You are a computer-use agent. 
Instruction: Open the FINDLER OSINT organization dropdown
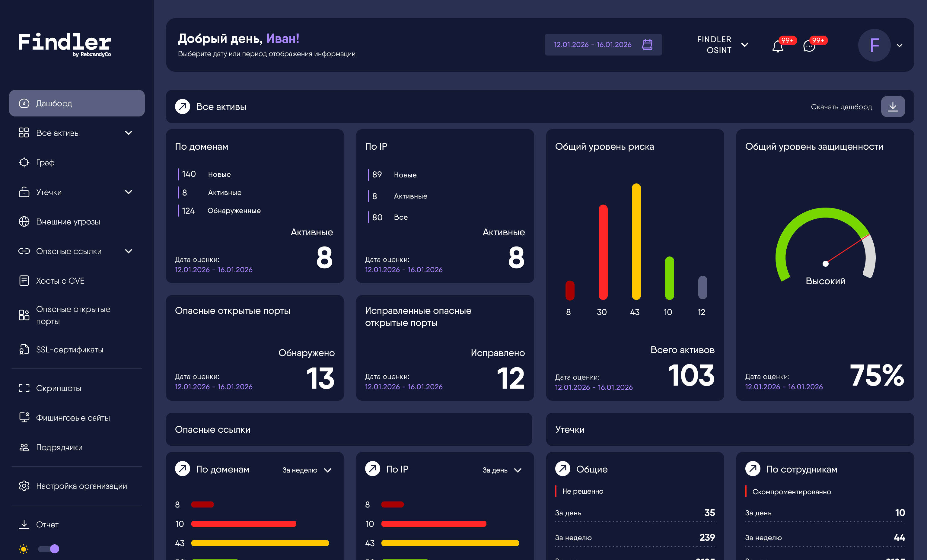744,45
